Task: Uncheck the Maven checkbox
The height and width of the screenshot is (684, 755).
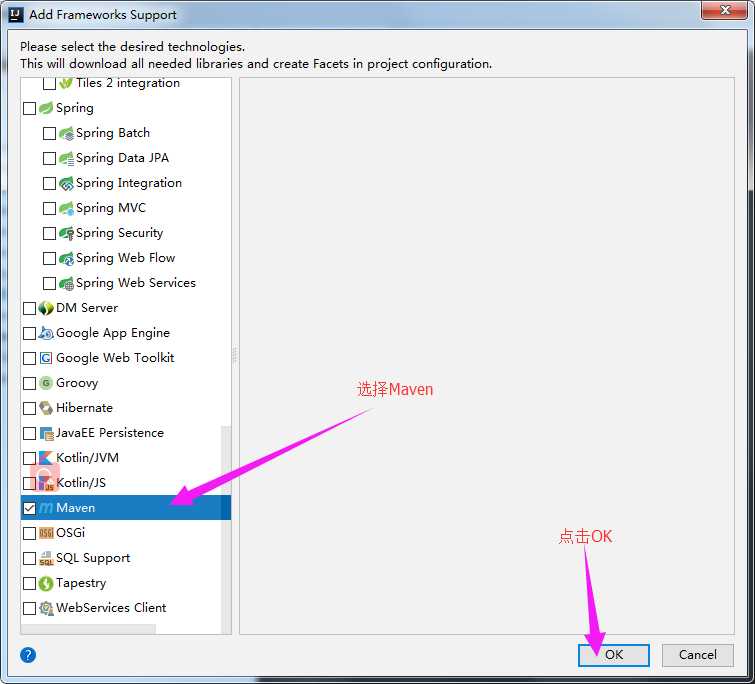Action: (29, 508)
